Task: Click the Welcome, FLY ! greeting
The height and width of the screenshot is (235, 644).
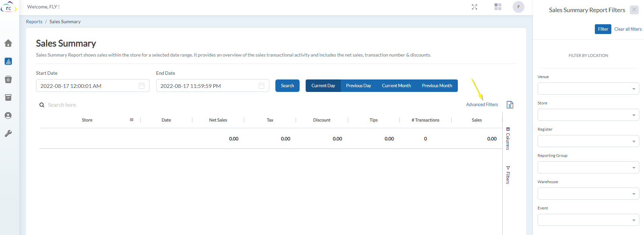Action: (x=43, y=7)
